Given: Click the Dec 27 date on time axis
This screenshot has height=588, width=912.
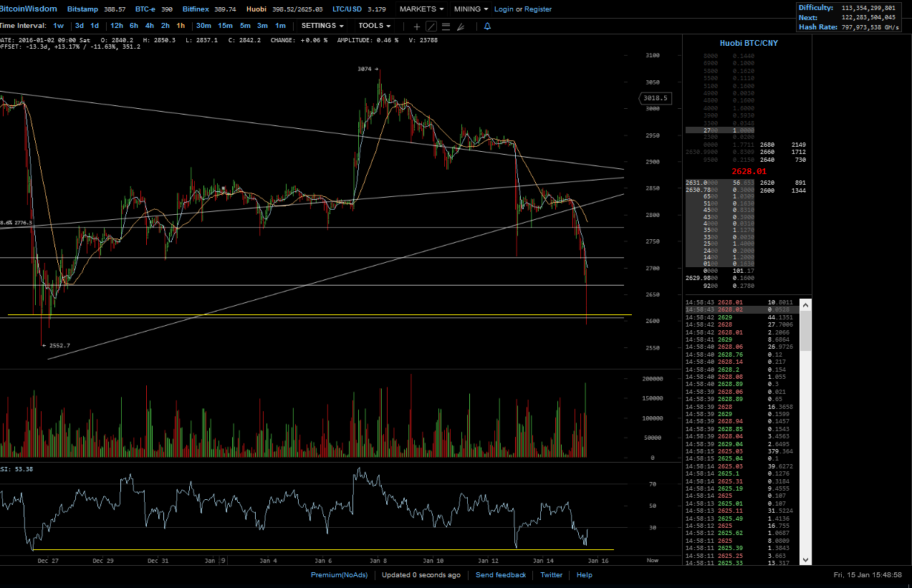Looking at the screenshot, I should pos(47,561).
